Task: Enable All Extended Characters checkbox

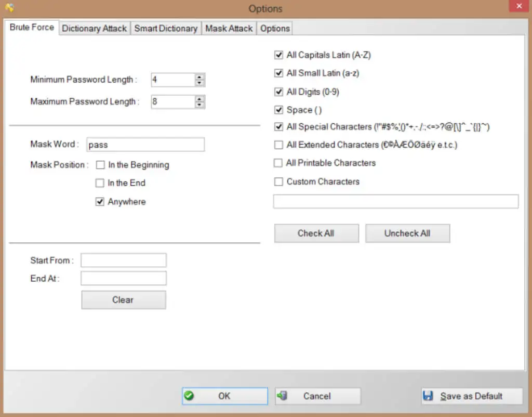Action: click(278, 145)
